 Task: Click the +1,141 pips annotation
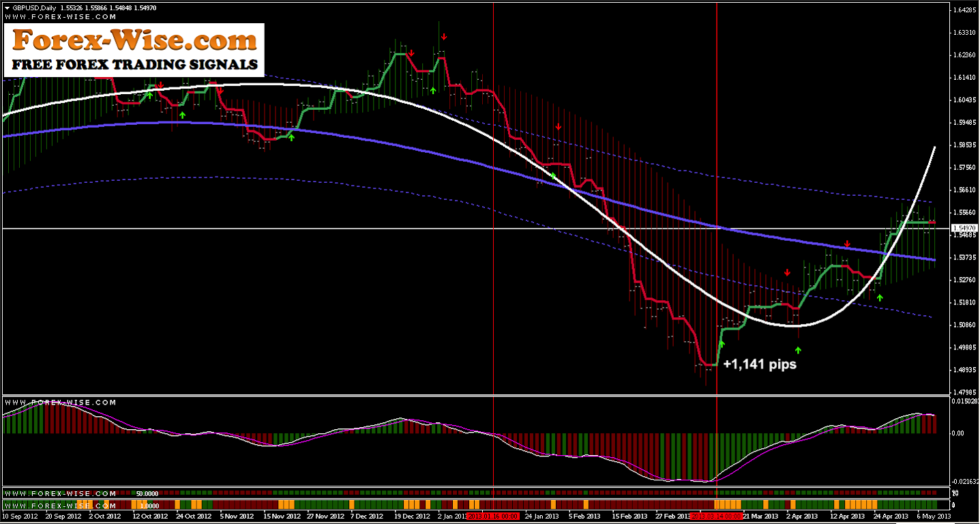point(760,364)
